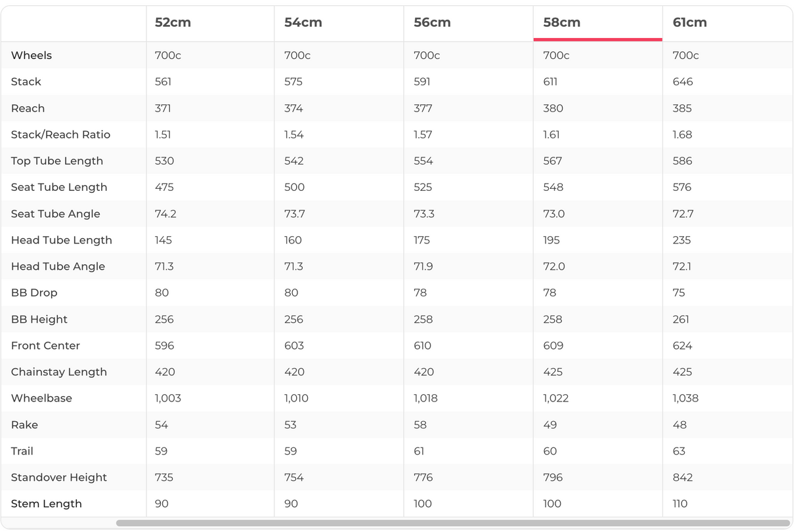Image resolution: width=797 pixels, height=532 pixels.
Task: Click the 58cm Stack value 611
Action: [x=550, y=82]
